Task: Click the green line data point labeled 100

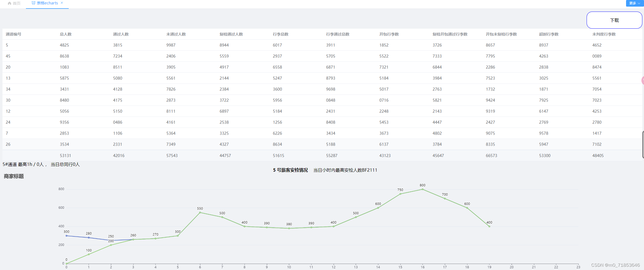Action: click(x=89, y=254)
